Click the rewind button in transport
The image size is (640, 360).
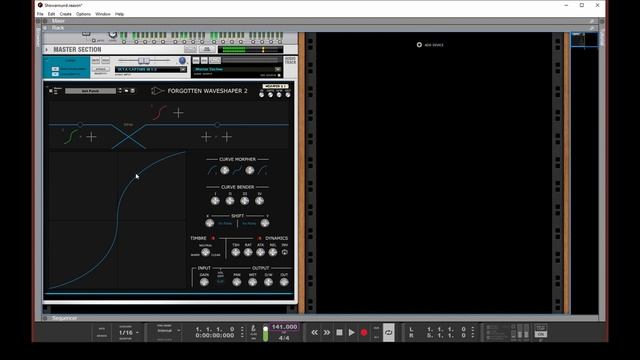(314, 333)
